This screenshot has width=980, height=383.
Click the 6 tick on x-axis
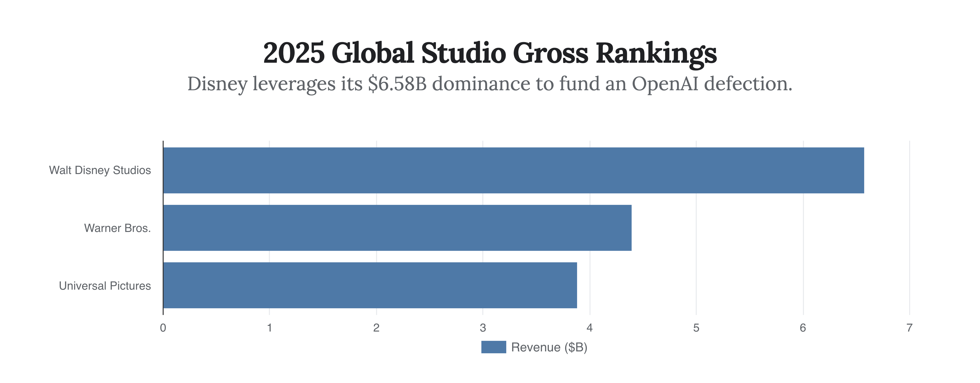click(x=803, y=328)
